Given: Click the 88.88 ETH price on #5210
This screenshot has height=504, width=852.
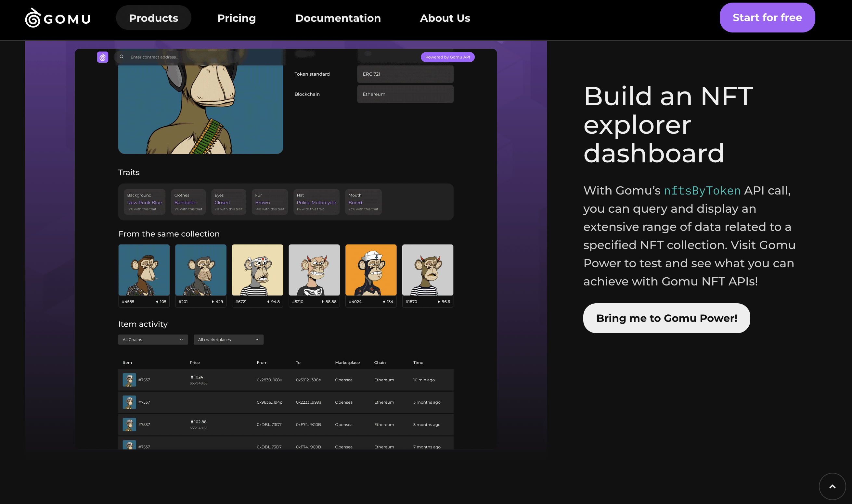Looking at the screenshot, I should (329, 302).
